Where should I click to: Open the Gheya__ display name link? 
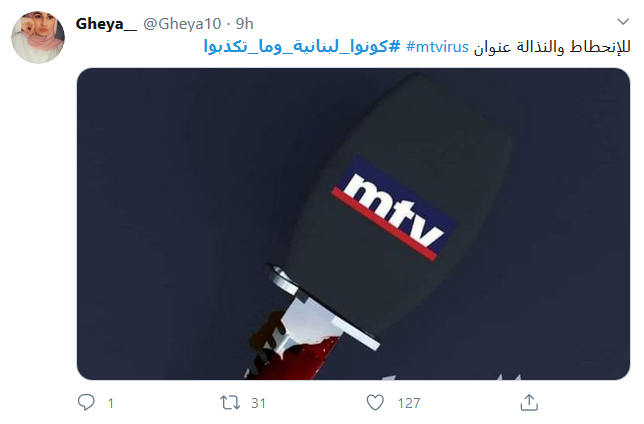pyautogui.click(x=106, y=24)
